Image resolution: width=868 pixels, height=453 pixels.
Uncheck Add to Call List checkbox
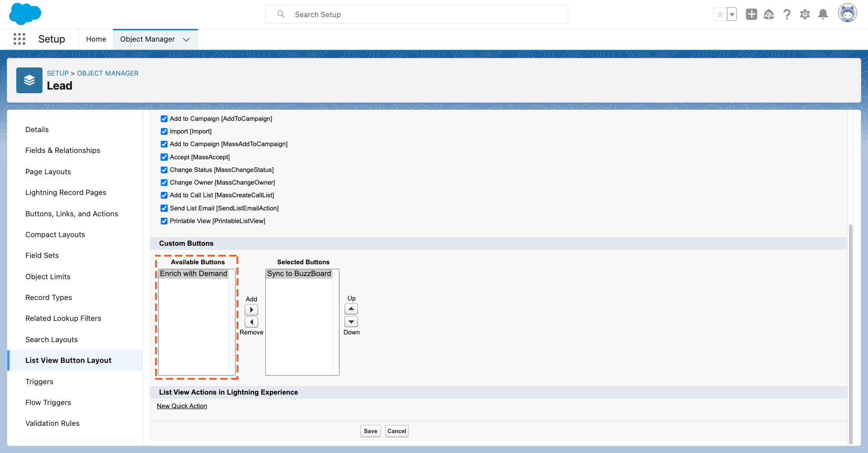click(164, 196)
